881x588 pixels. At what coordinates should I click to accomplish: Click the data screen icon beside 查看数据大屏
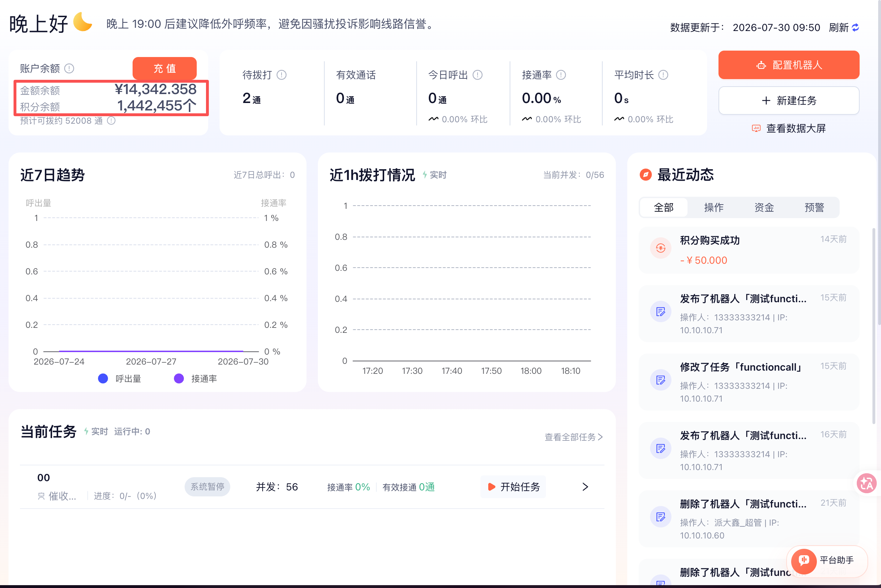756,129
